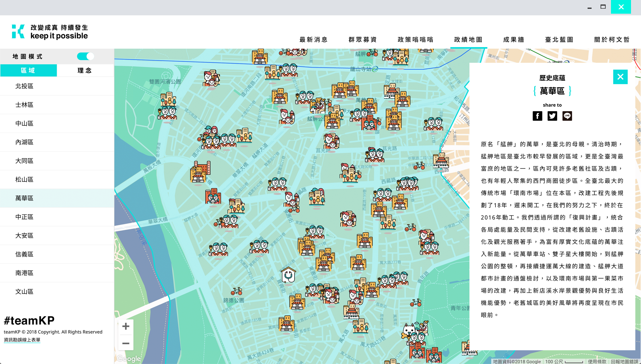Viewport: 641px width, 364px height.
Task: Switch to the 理念 tab
Action: point(85,70)
